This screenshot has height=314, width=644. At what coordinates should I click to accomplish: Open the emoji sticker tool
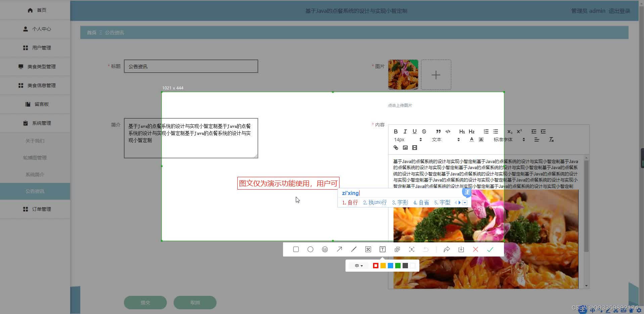(x=325, y=249)
